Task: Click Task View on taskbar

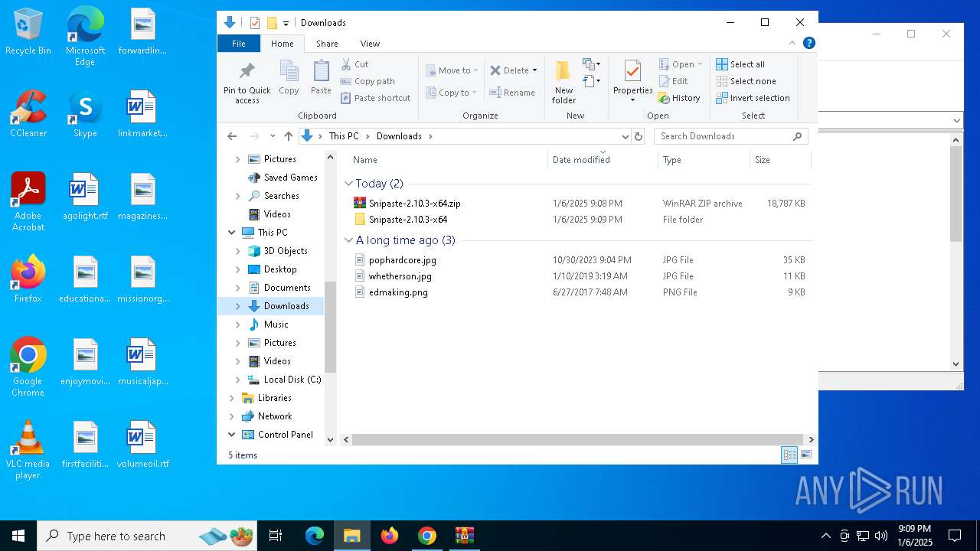Action: 276,536
